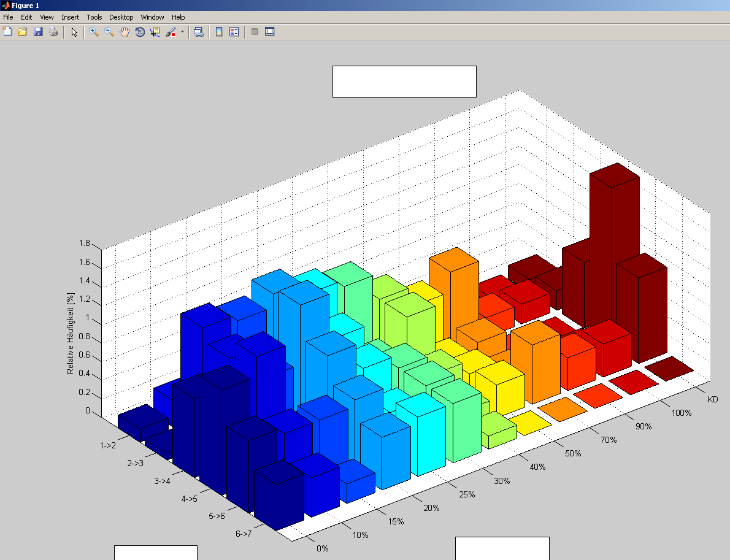This screenshot has height=560, width=730.
Task: Open a file with the folder icon
Action: pos(23,31)
